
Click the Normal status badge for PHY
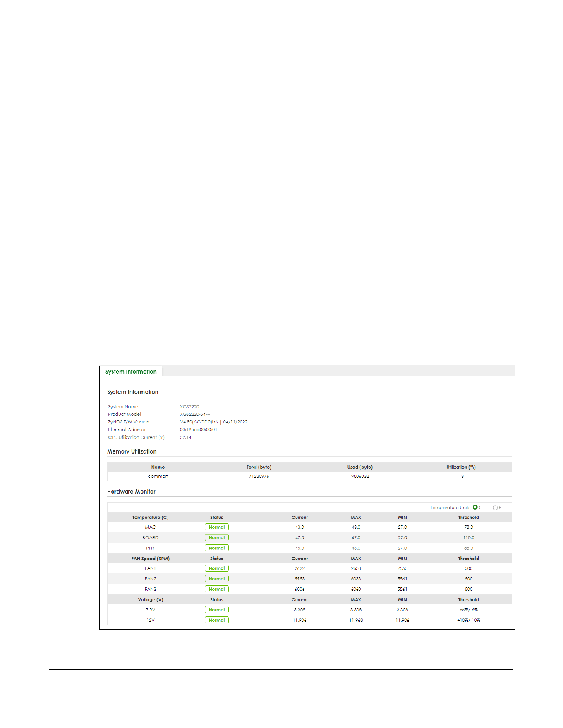[x=217, y=548]
